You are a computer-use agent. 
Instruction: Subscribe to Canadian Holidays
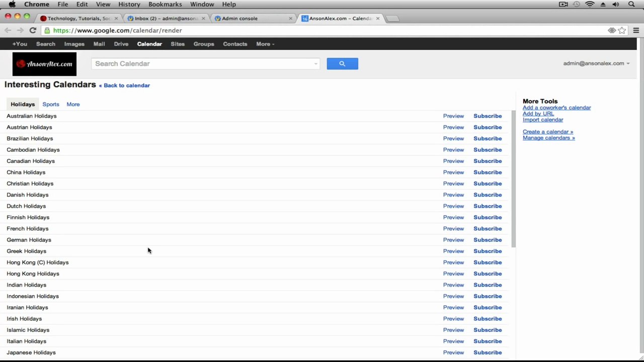point(488,161)
